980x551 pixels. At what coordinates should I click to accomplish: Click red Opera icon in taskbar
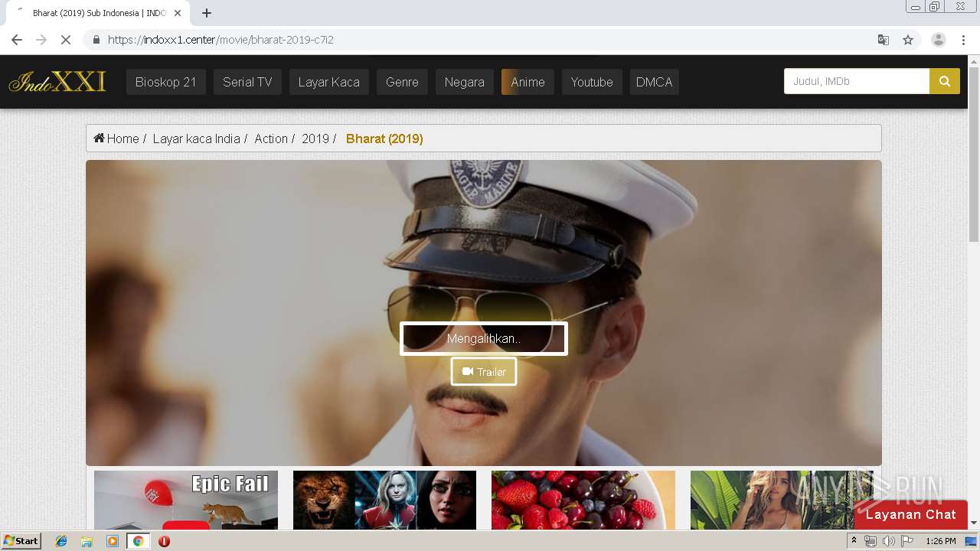click(164, 541)
